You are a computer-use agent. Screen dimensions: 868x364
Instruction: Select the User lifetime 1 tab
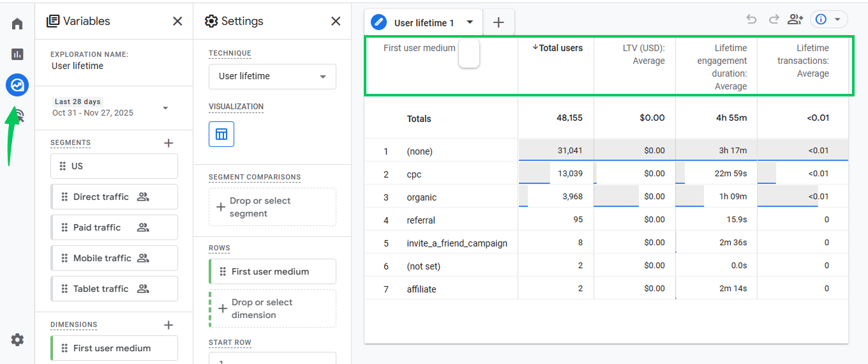pos(423,23)
